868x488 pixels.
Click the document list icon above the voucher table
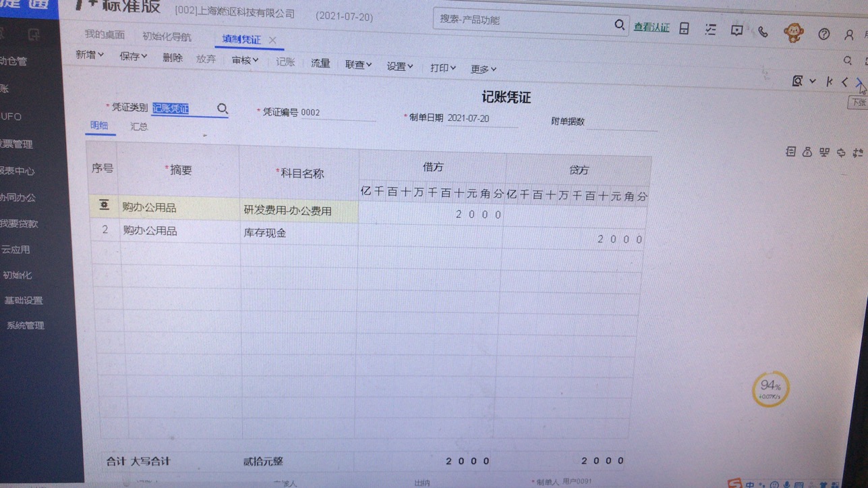tap(790, 152)
